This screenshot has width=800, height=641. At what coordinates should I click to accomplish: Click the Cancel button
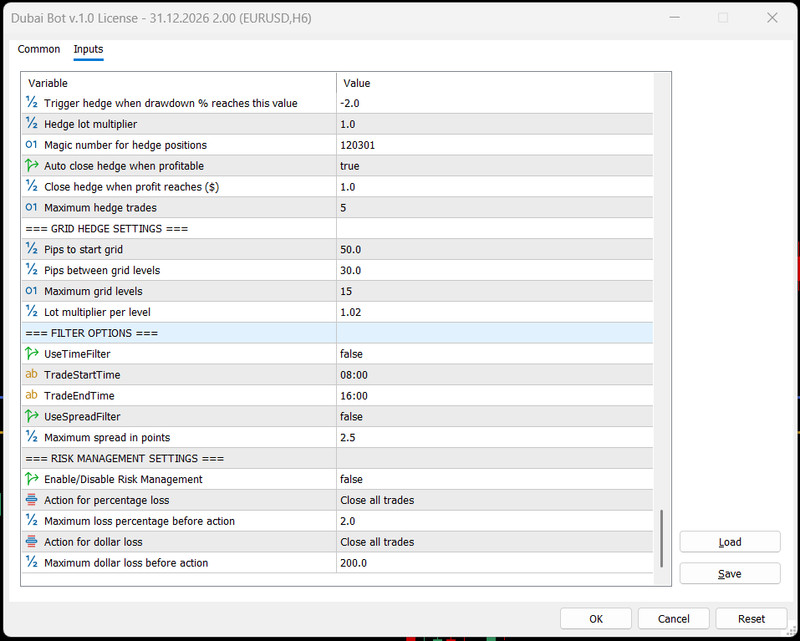[673, 619]
